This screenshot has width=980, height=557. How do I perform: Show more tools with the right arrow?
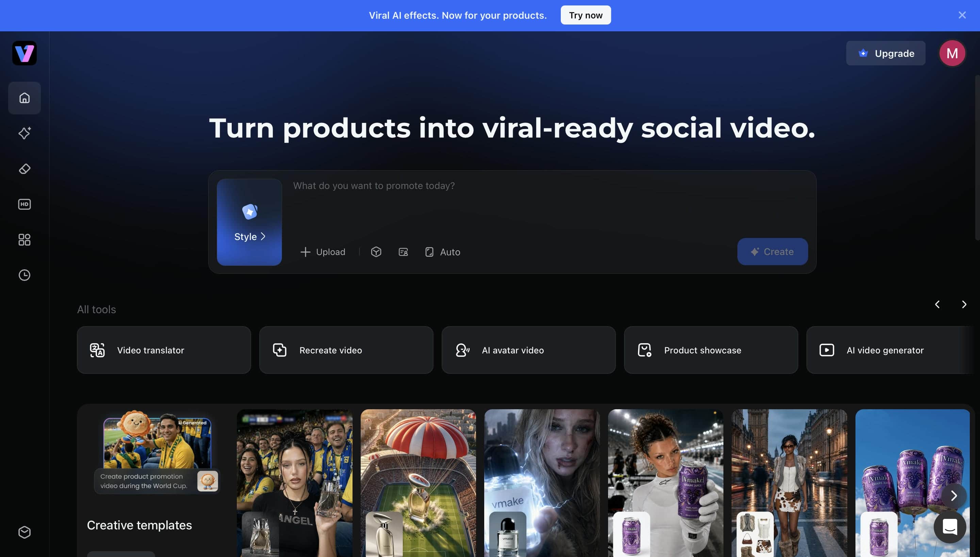point(964,304)
